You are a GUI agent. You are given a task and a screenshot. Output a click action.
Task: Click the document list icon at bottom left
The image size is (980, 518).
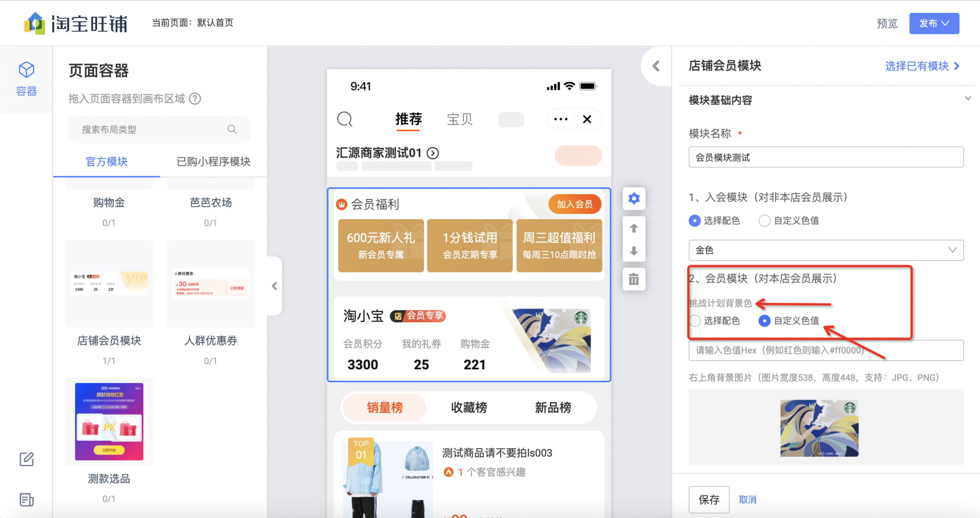tap(26, 500)
